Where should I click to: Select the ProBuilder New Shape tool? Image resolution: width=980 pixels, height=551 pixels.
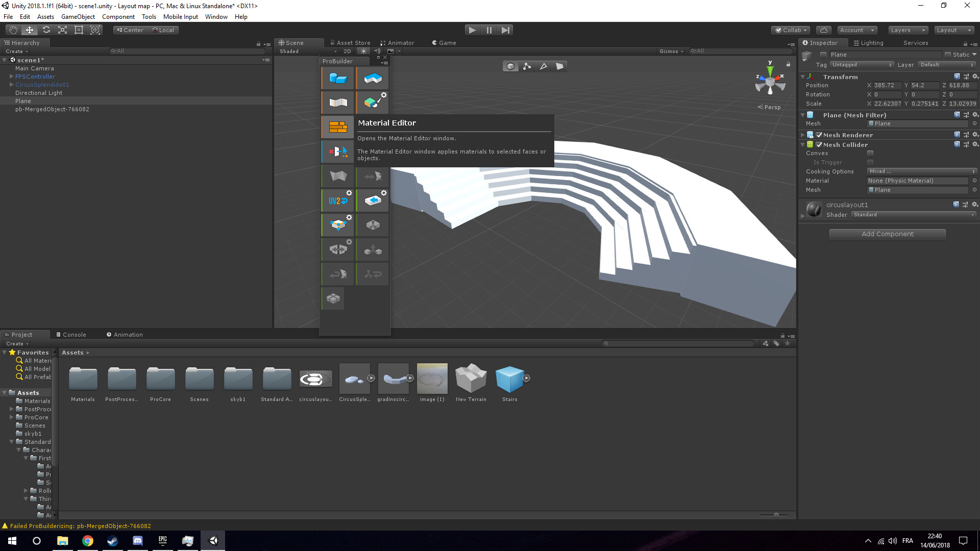[337, 78]
